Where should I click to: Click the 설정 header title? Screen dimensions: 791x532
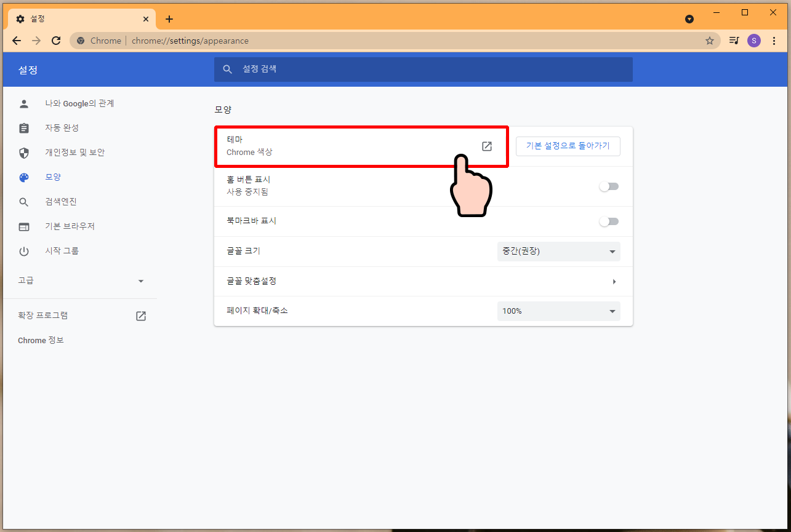point(28,69)
